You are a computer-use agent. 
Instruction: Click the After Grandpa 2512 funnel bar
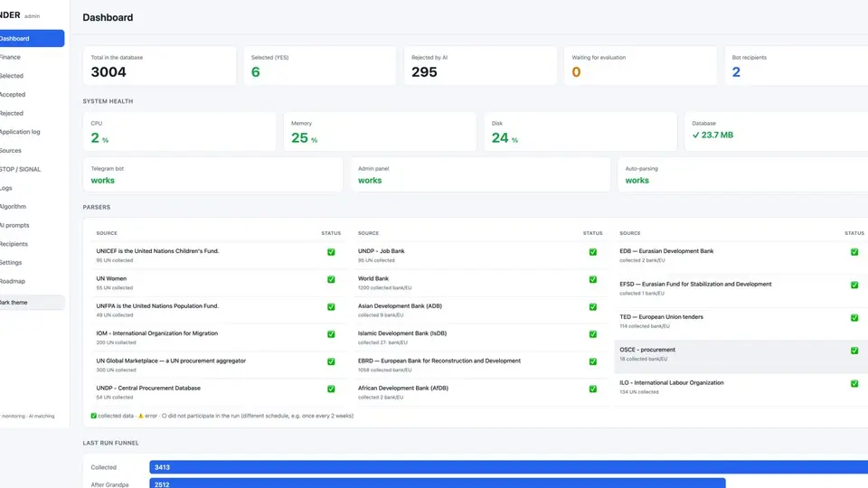pyautogui.click(x=438, y=483)
